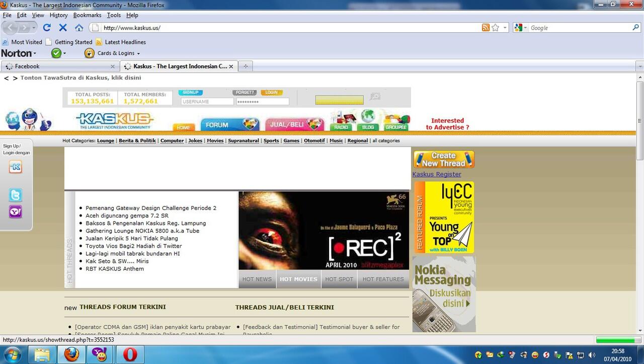Image resolution: width=644 pixels, height=364 pixels.
Task: Open Windows Explorer from taskbar
Action: (42, 355)
